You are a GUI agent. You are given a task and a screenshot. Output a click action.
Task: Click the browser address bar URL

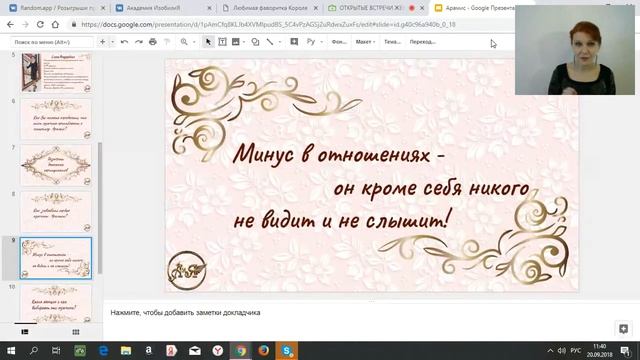pyautogui.click(x=268, y=24)
